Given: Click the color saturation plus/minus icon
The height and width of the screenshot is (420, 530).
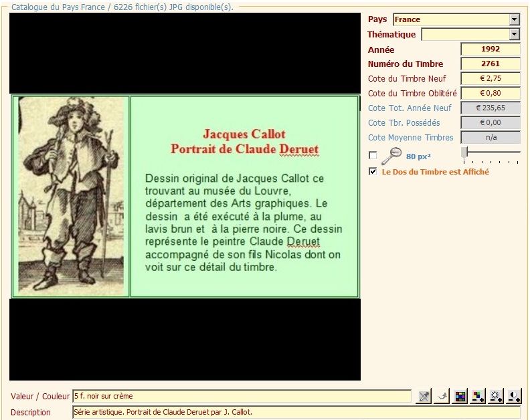Looking at the screenshot, I should click(478, 396).
